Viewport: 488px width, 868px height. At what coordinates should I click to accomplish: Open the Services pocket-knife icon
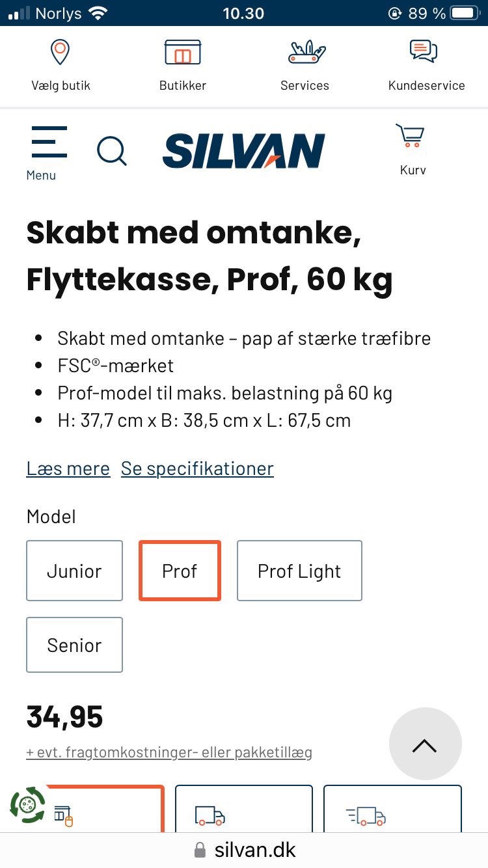[x=305, y=53]
